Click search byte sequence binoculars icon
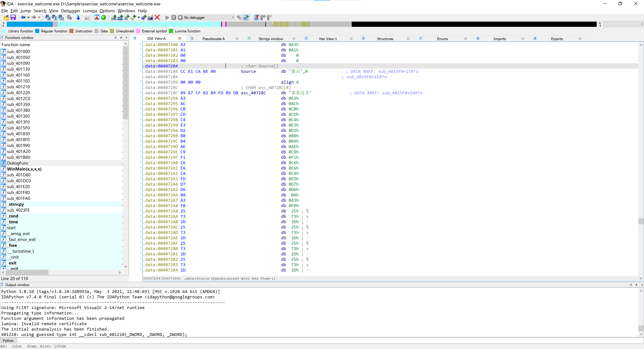 61,17
